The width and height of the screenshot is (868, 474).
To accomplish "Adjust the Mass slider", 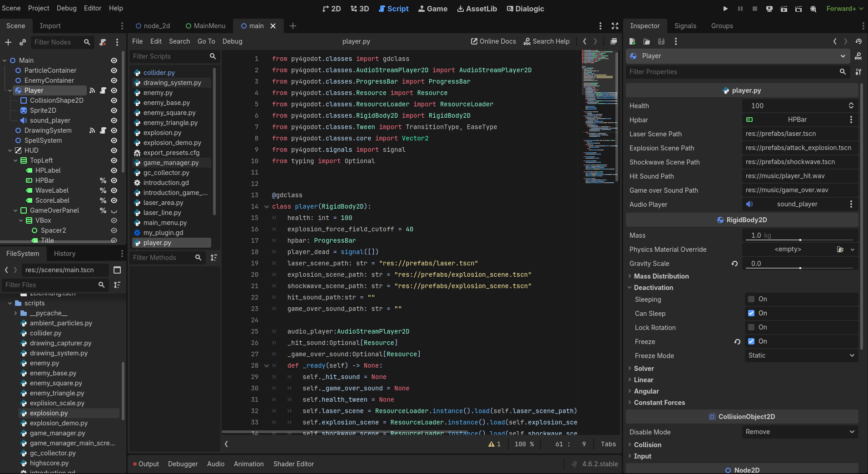I will tap(800, 239).
